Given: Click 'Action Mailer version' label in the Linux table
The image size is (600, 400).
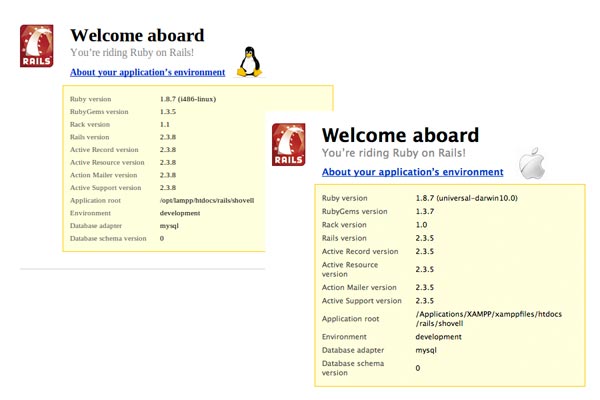Looking at the screenshot, I should [103, 175].
